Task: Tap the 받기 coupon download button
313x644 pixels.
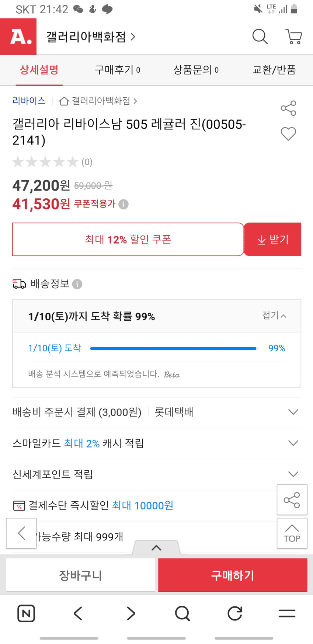Action: click(x=272, y=240)
